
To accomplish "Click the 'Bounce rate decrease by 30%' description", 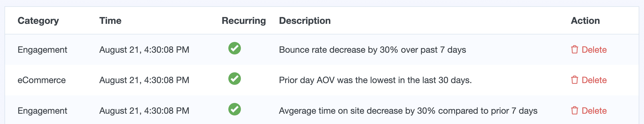I will [372, 50].
